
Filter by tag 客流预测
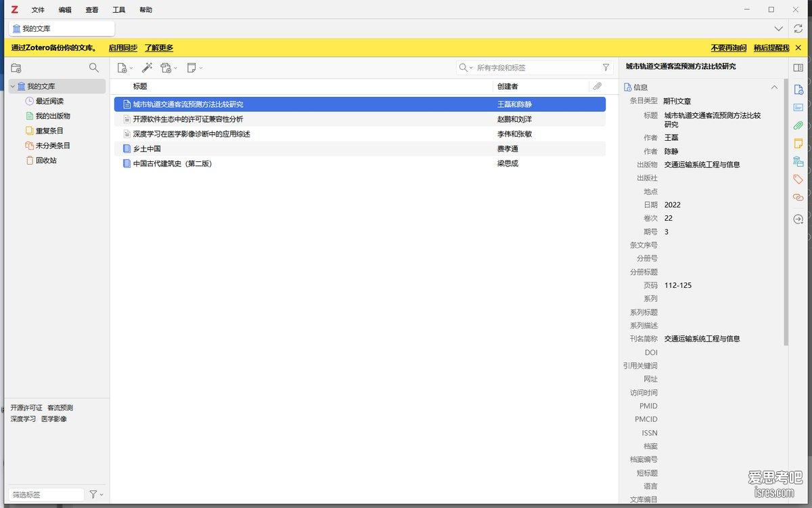[60, 408]
